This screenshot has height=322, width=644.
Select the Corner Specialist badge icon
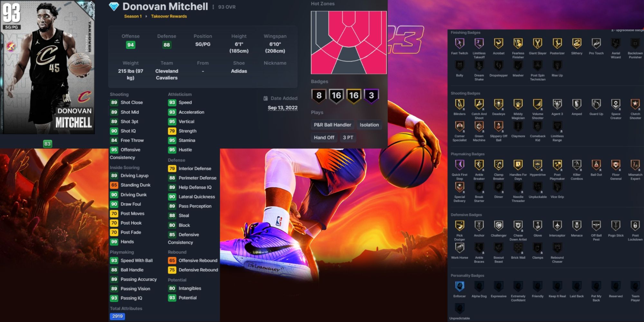(459, 126)
